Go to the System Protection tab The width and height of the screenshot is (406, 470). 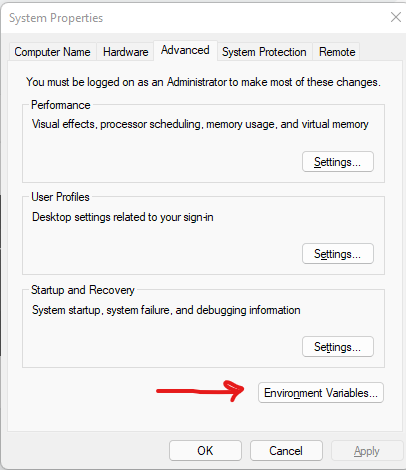(x=264, y=52)
